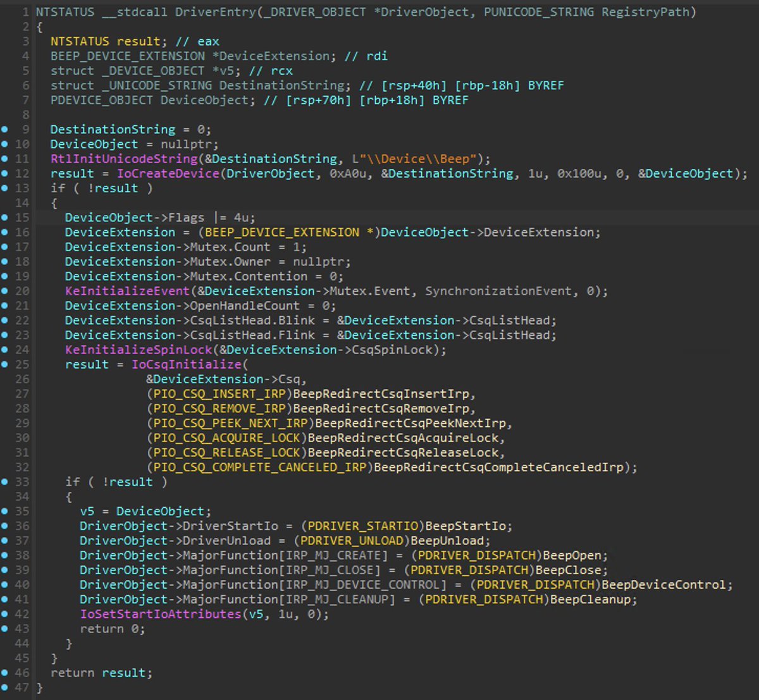Image resolution: width=759 pixels, height=700 pixels.
Task: Click the PDRIVER_STARTIO type cast
Action: coord(362,526)
